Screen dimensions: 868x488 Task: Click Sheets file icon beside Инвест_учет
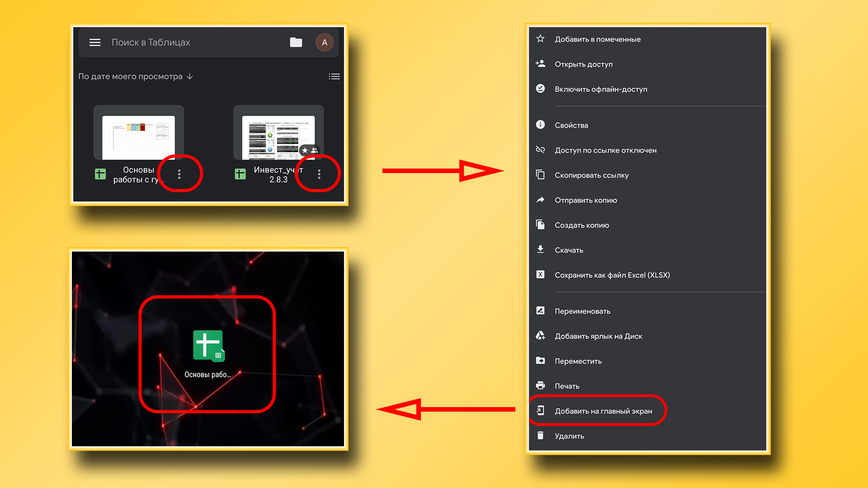coord(241,174)
